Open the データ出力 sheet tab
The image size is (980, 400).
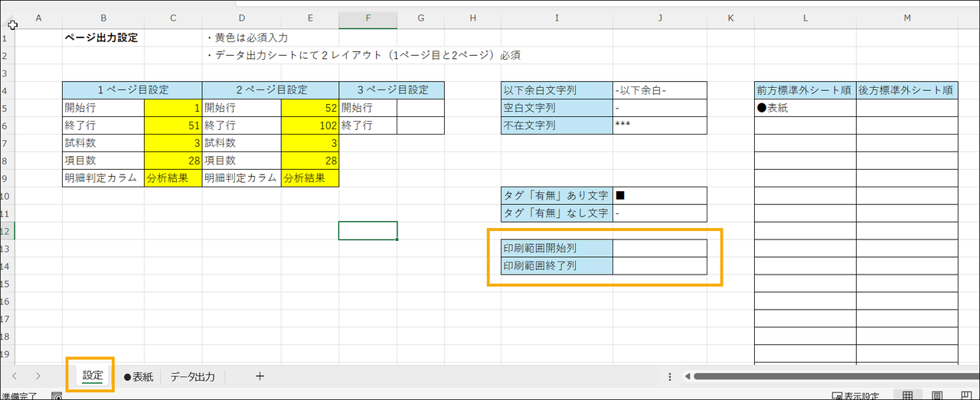tap(192, 376)
